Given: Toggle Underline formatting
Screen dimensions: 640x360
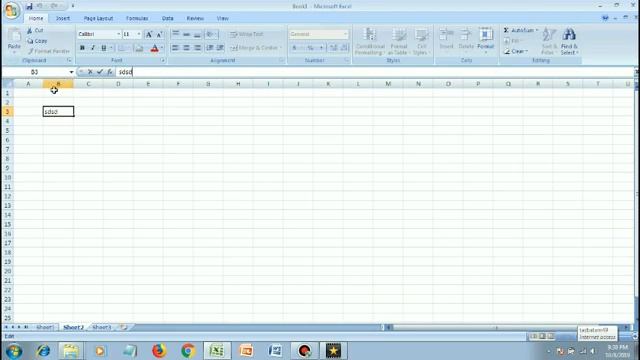Looking at the screenshot, I should point(104,48).
